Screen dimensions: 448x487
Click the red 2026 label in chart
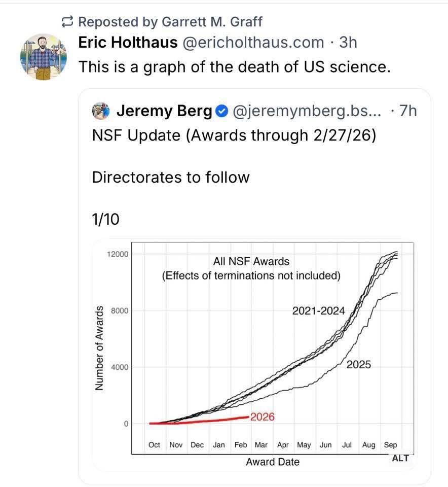[262, 417]
